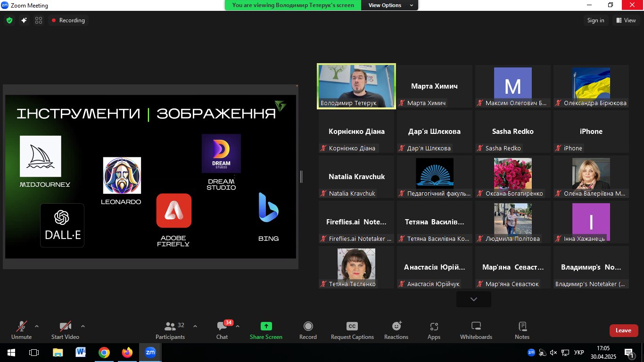Show the next page of participants

(x=474, y=299)
